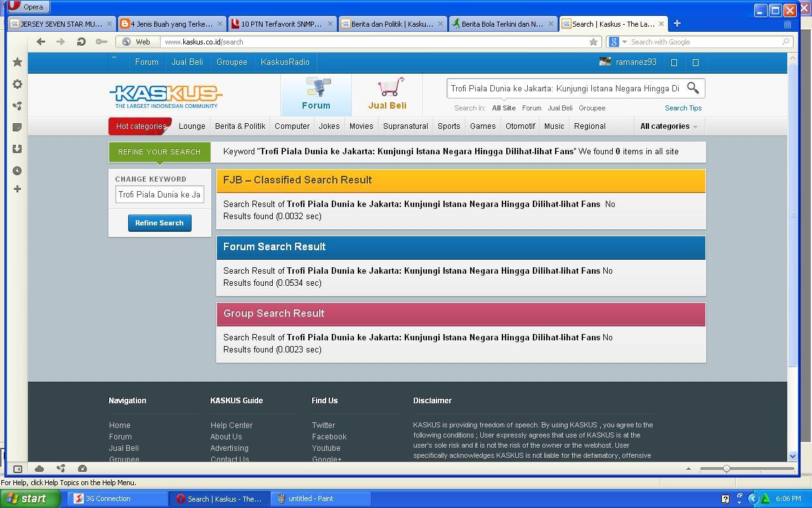Set search scope to All Site
Viewport: 812px width, 508px height.
(504, 108)
